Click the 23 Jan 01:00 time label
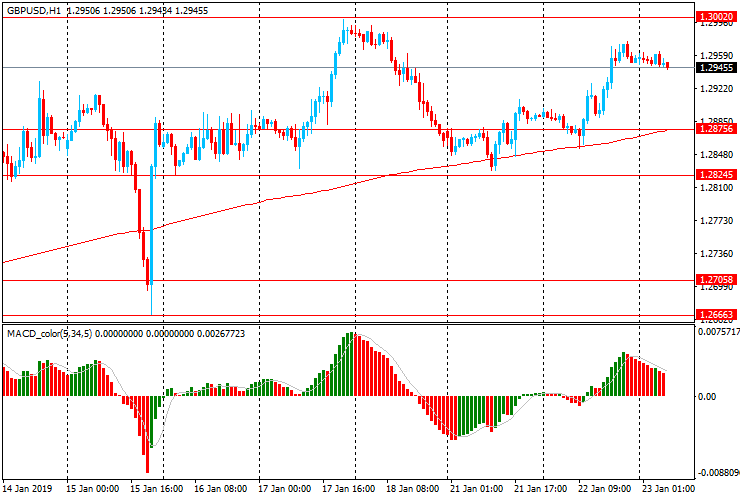Image resolution: width=740 pixels, height=500 pixels. [x=668, y=489]
